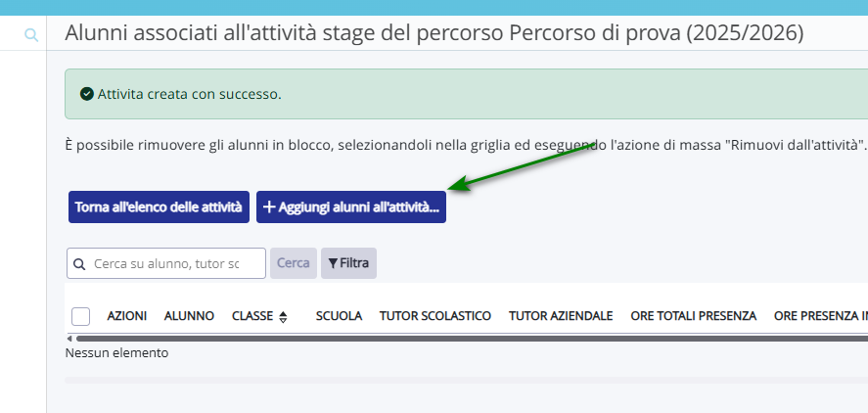Go back via Torna all'elenco delle attività
Image resolution: width=868 pixels, height=413 pixels.
point(159,207)
